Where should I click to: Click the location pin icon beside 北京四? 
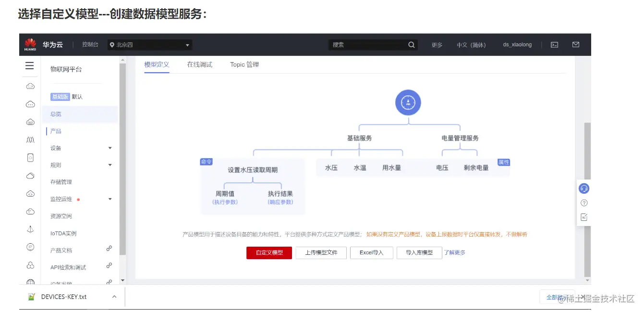click(x=112, y=45)
